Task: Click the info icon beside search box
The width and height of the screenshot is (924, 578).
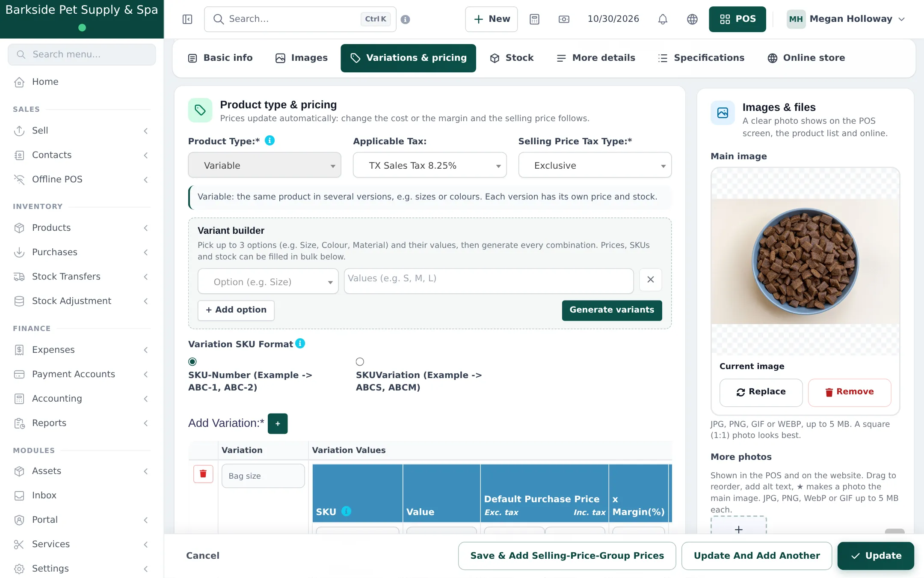Action: tap(406, 19)
